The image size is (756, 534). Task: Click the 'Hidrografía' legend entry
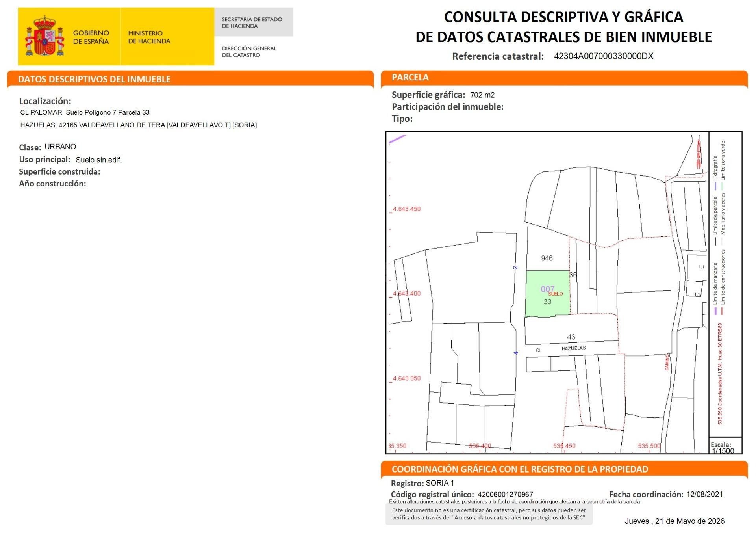pos(715,173)
